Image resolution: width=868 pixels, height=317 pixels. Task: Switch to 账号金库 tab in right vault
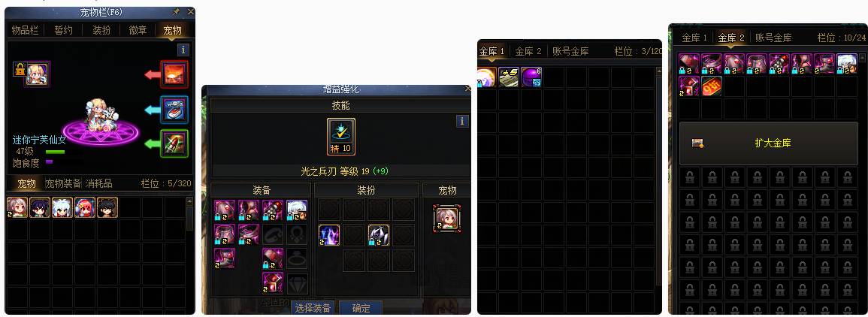(773, 38)
